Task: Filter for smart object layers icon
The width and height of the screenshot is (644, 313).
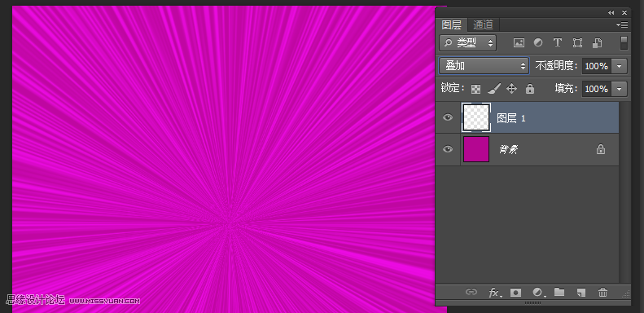Action: 597,42
